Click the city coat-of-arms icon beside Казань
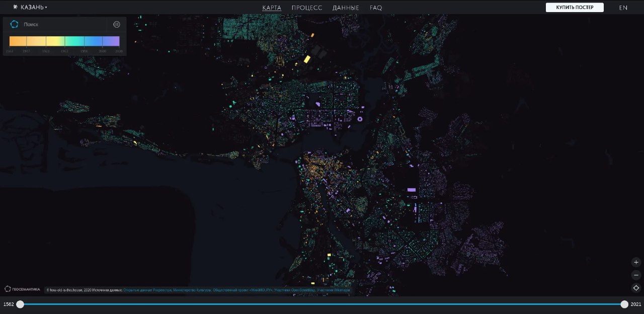Screen dimensions: 644x314 pyautogui.click(x=15, y=8)
